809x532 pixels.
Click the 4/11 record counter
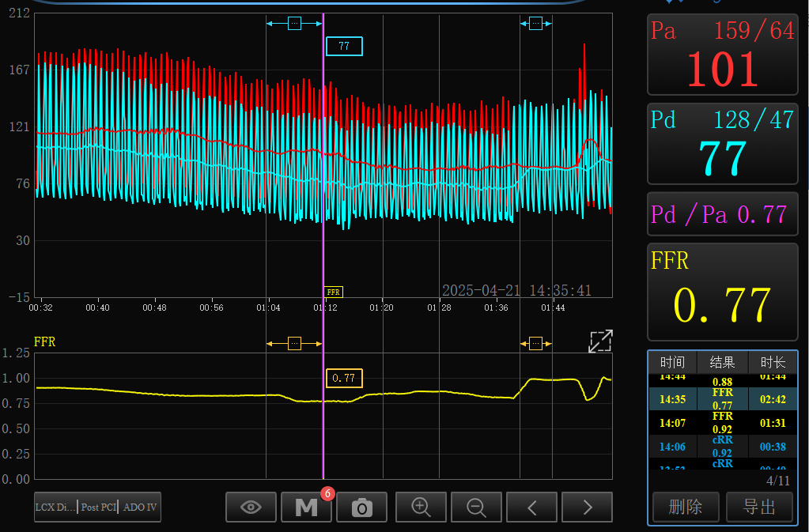(x=778, y=481)
